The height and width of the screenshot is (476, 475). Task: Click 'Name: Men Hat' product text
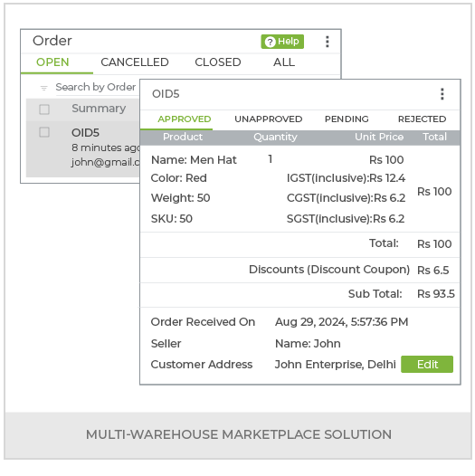pos(194,159)
